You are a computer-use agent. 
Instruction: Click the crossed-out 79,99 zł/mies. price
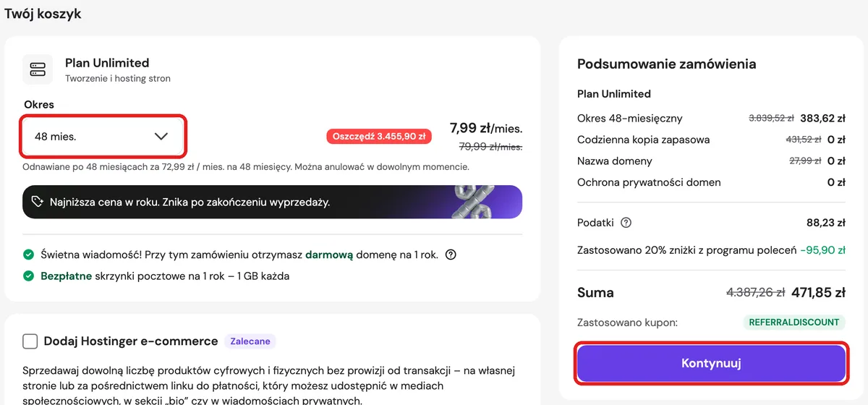tap(490, 146)
